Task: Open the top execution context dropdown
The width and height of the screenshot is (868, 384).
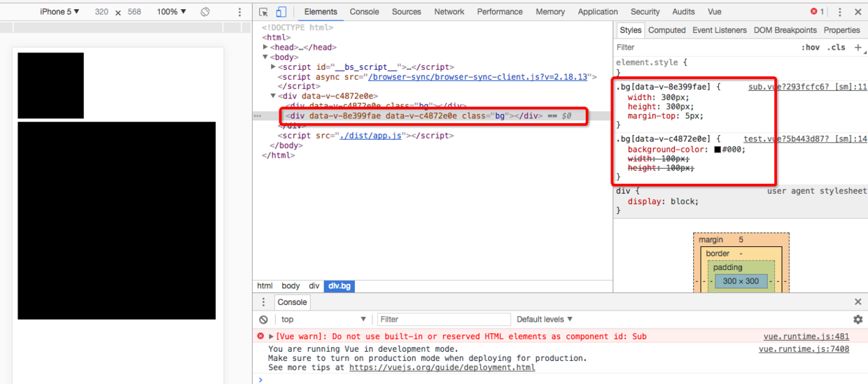Action: click(x=323, y=320)
